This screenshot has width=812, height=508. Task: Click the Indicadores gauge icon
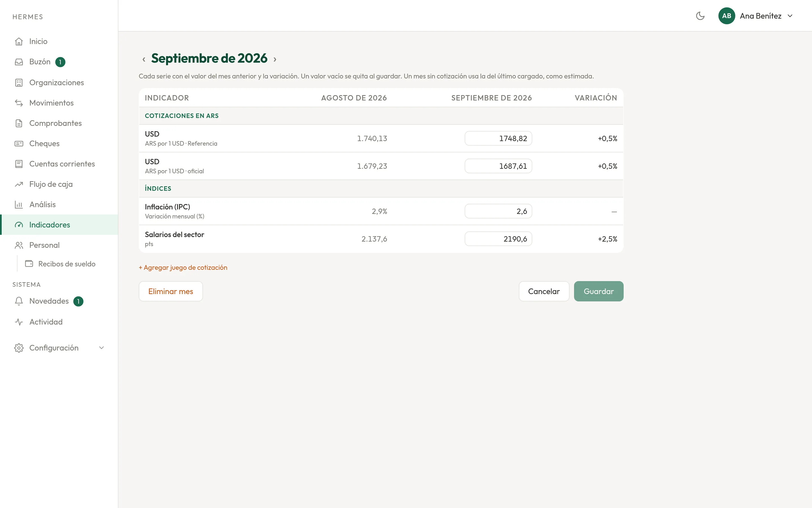click(x=19, y=225)
